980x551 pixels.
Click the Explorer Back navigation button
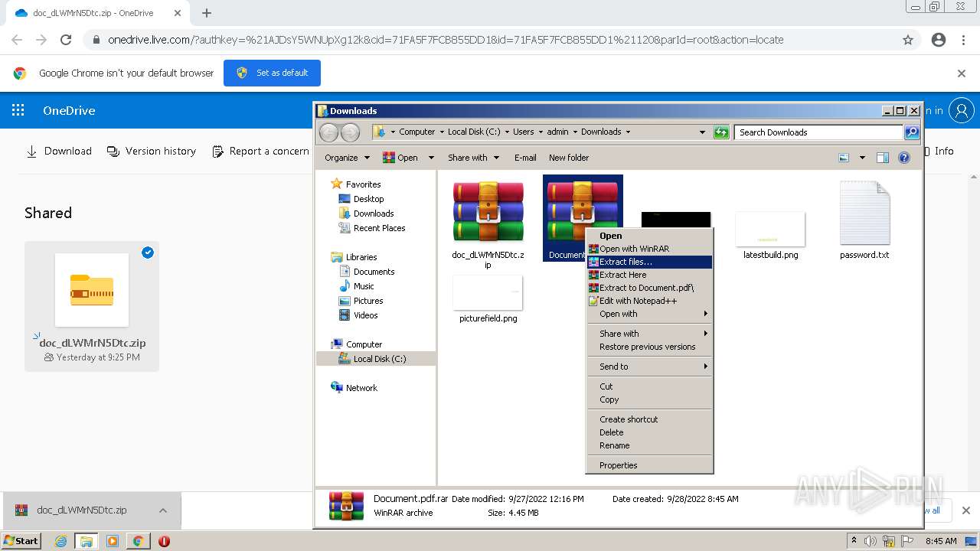click(328, 132)
